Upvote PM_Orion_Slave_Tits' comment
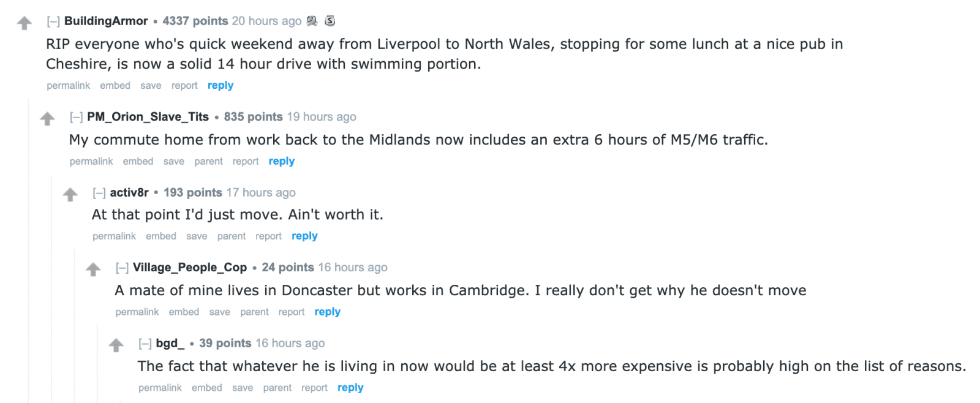The height and width of the screenshot is (403, 980). point(47,119)
